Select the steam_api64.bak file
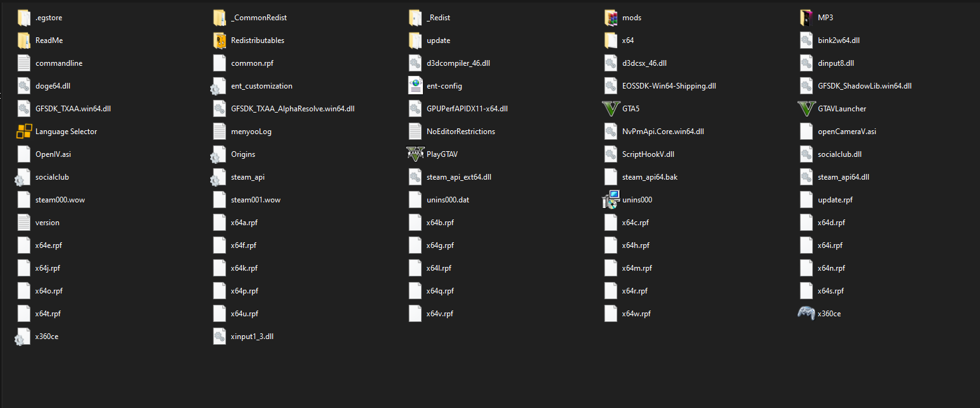Viewport: 980px width, 408px height. (650, 177)
